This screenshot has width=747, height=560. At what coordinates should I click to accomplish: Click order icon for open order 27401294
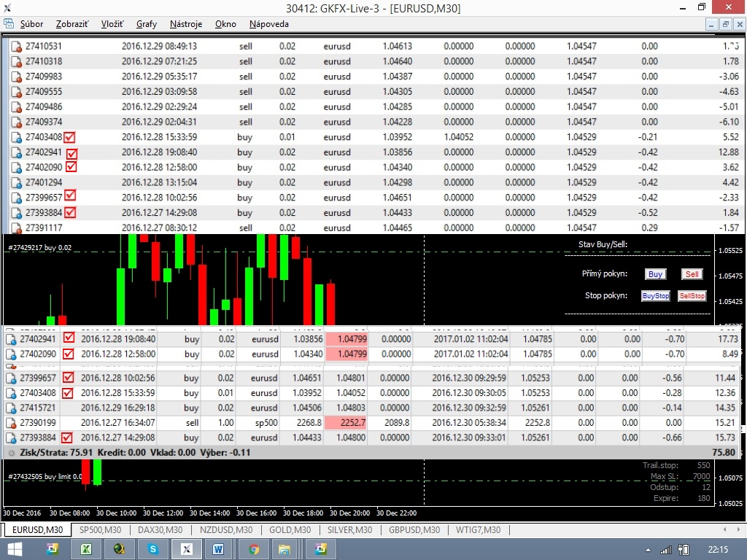pyautogui.click(x=16, y=183)
